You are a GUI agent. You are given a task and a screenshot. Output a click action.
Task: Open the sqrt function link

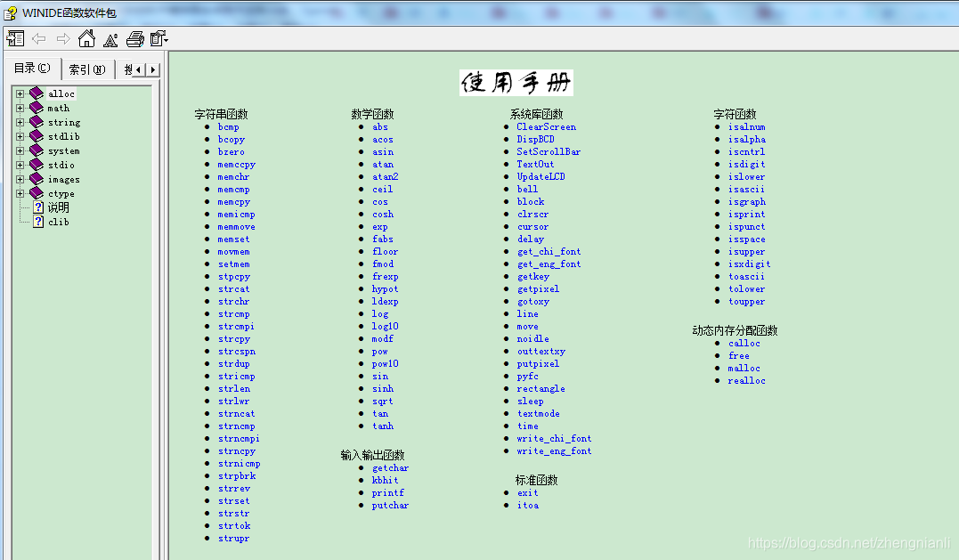coord(383,402)
